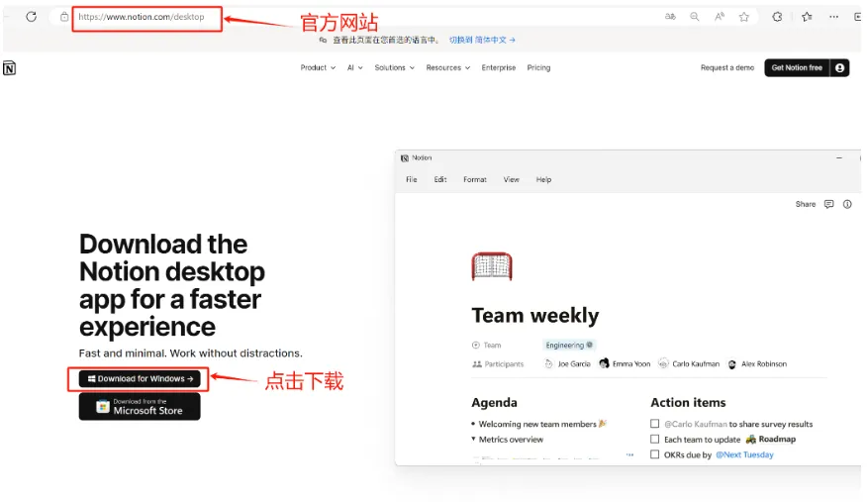This screenshot has height=502, width=868.
Task: Click Download for Windows button
Action: point(140,379)
